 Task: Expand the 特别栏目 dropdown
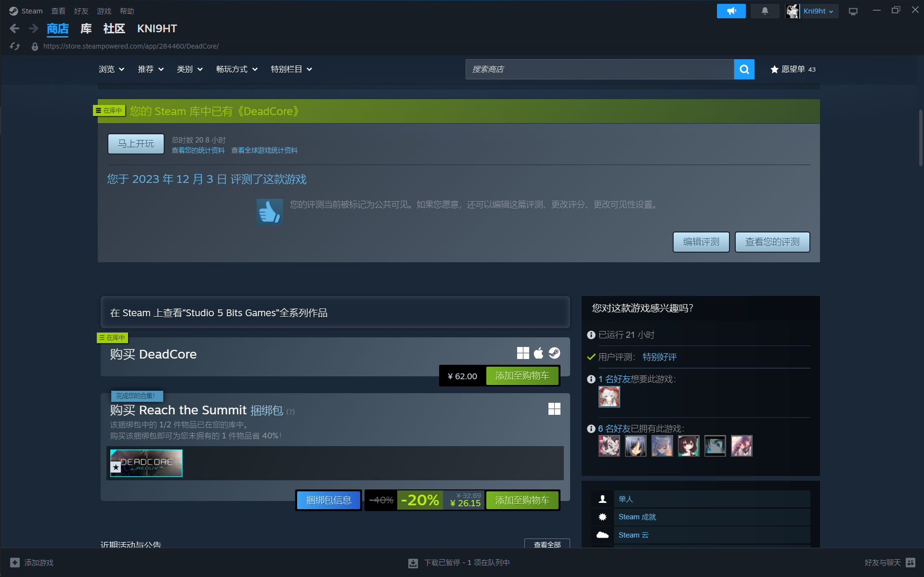pos(291,69)
